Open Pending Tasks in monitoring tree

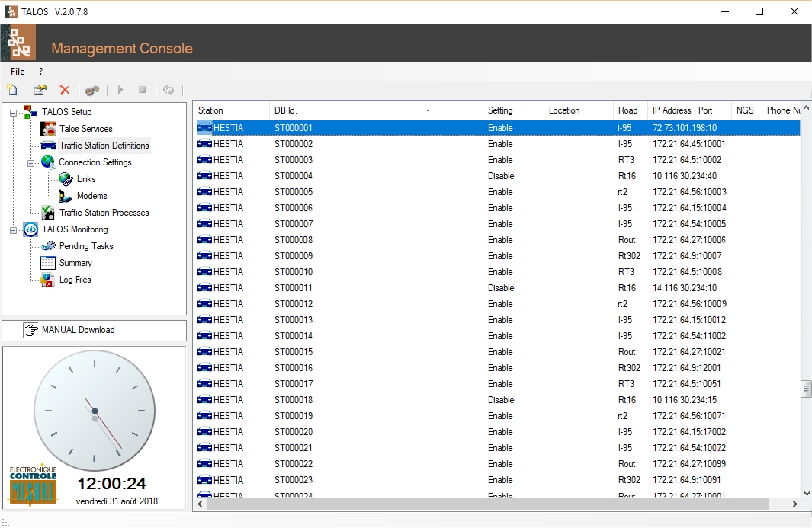86,246
